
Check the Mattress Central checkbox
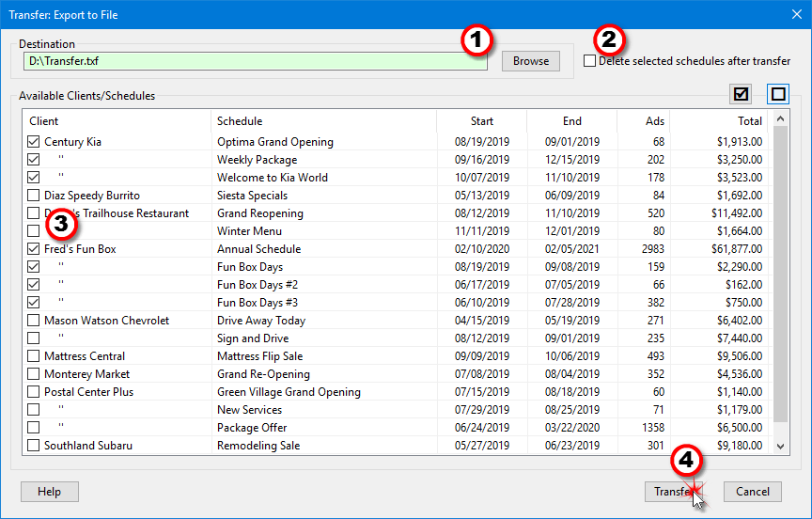33,355
